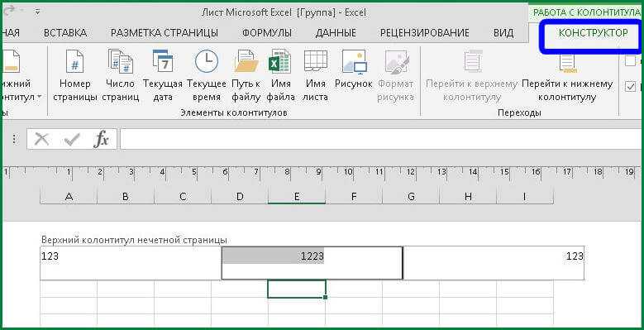Open the ВСТАВКА ribbon tab
This screenshot has height=330, width=644.
[64, 33]
